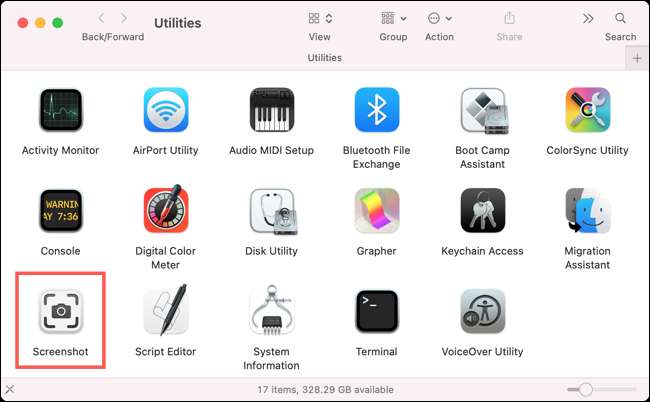650x402 pixels.
Task: Expand the Group options dropdown
Action: point(394,18)
